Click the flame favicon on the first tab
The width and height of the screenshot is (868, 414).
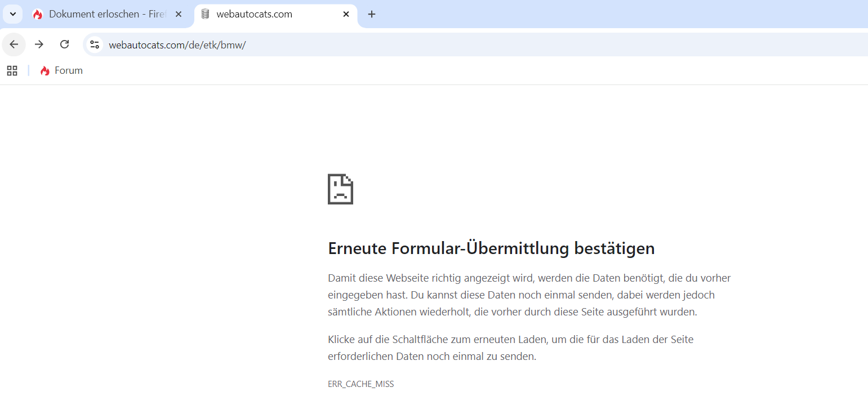pyautogui.click(x=38, y=15)
